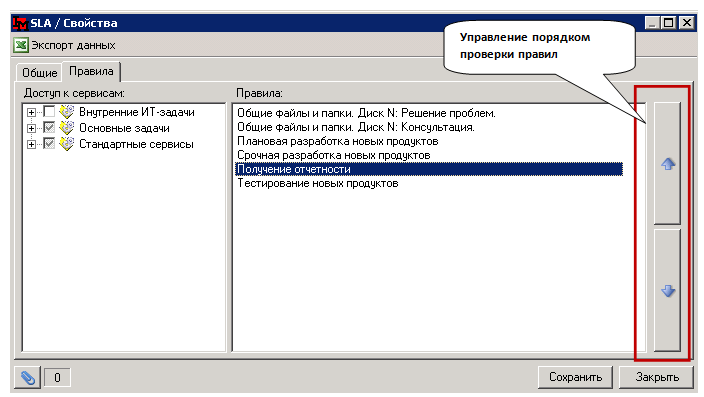Maximize the SLA / Свойства window
This screenshot has height=397, width=704.
[668, 22]
